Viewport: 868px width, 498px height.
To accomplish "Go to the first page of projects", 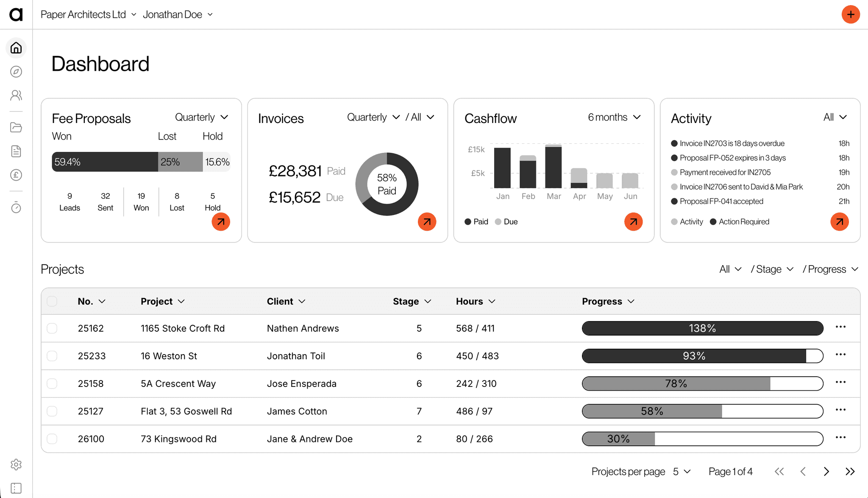I will click(x=779, y=472).
